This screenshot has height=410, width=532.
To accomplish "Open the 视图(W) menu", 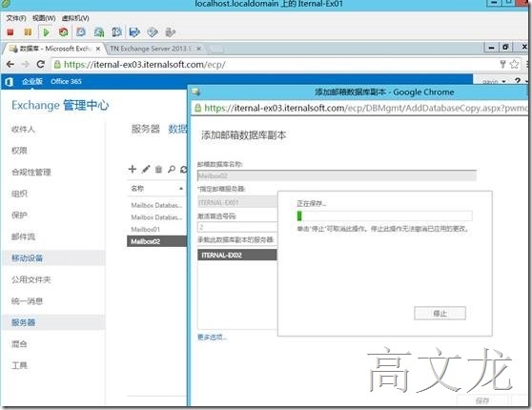I will point(44,18).
